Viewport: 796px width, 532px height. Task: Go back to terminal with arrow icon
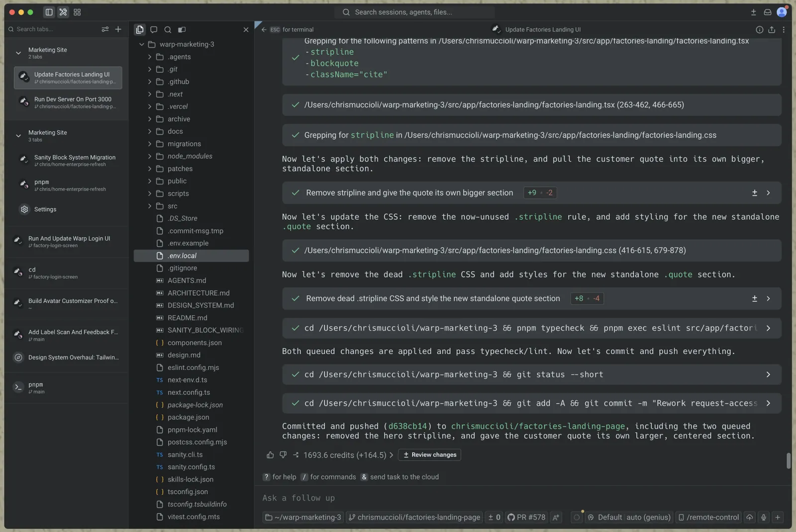(264, 29)
